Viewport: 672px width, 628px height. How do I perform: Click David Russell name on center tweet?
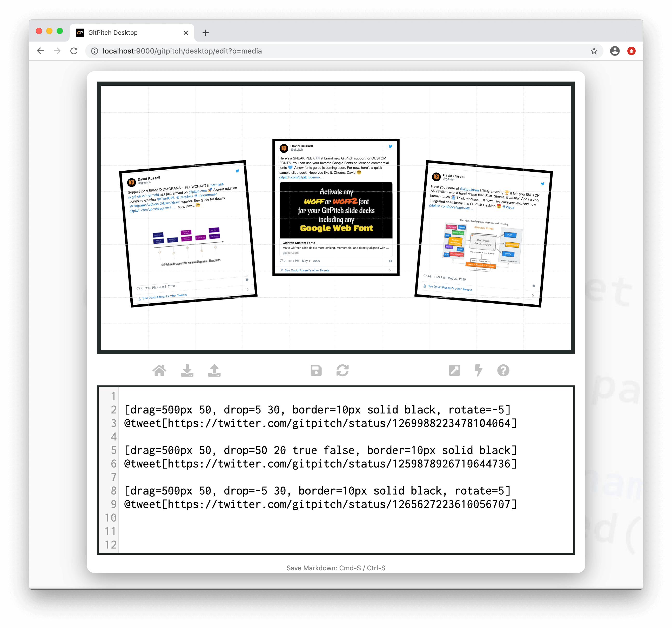coord(301,146)
